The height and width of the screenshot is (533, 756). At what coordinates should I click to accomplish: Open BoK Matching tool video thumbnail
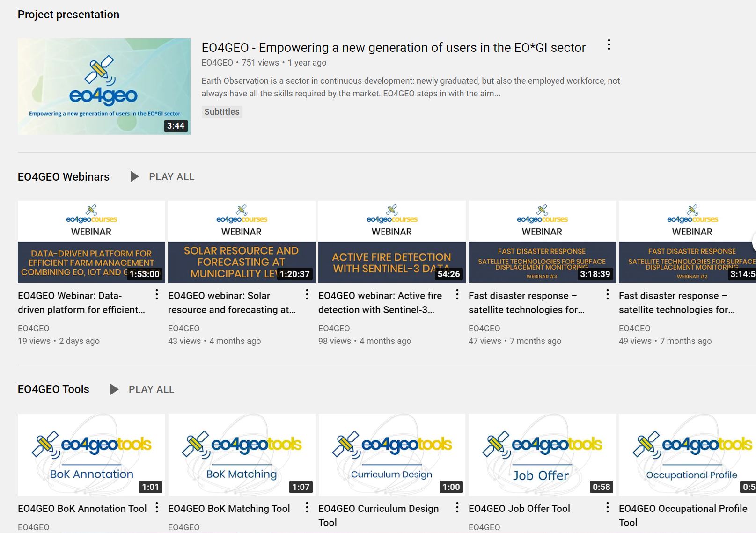click(x=242, y=455)
